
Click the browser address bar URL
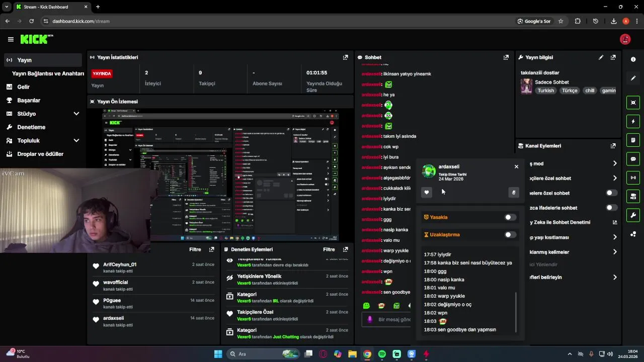[x=81, y=21]
